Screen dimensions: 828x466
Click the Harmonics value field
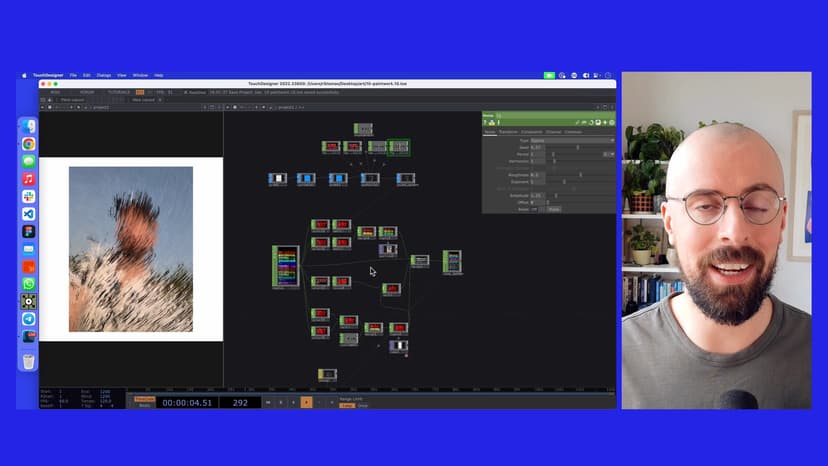[x=538, y=161]
